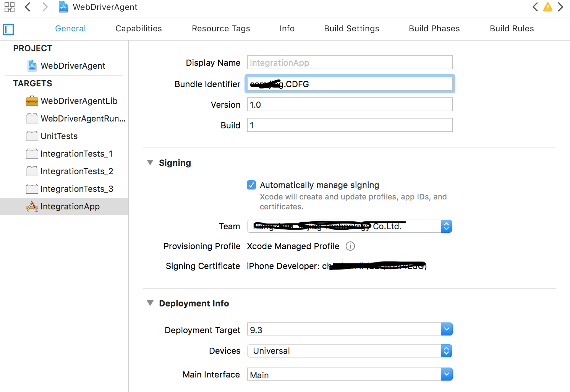The width and height of the screenshot is (570, 392).
Task: Click the WebDriverAgentLib toolbox icon
Action: pos(32,101)
